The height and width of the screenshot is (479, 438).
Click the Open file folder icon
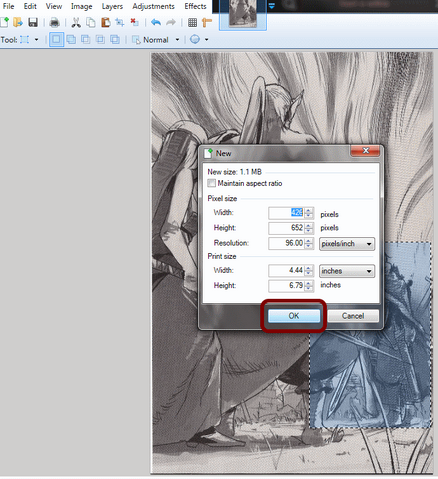point(18,22)
